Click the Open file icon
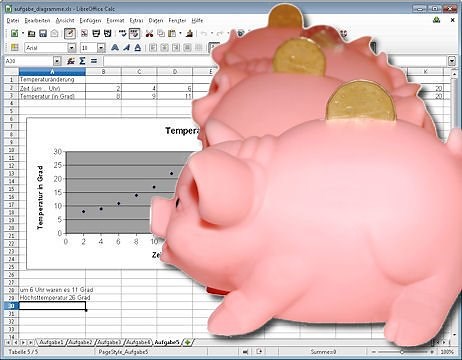462x360 pixels. point(31,33)
